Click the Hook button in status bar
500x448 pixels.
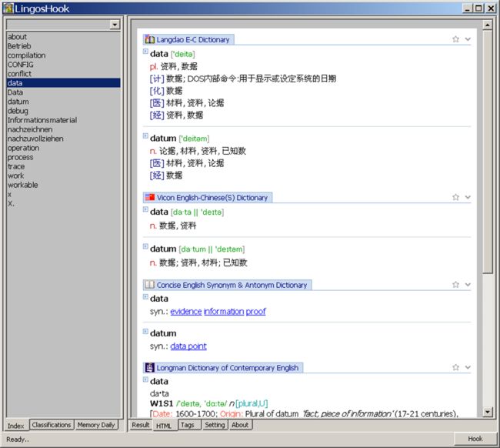(475, 439)
